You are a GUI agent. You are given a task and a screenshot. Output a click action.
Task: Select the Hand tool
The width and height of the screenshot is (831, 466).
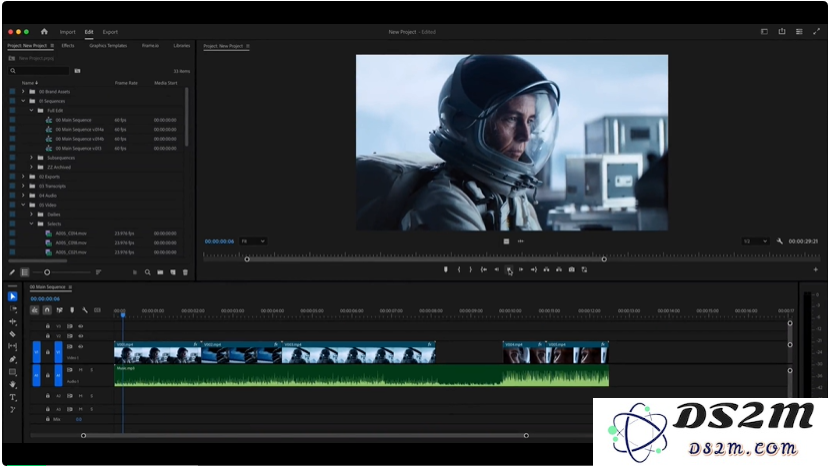[13, 384]
